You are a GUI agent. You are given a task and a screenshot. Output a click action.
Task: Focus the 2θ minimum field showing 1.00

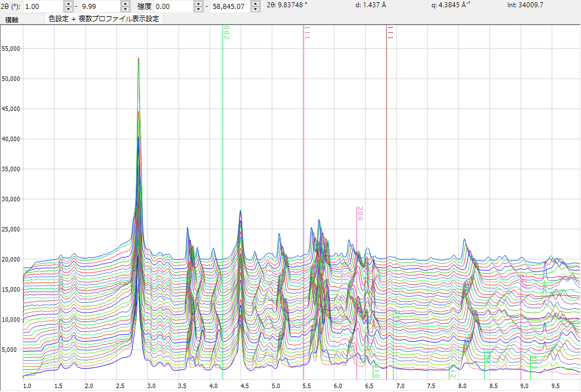click(42, 7)
